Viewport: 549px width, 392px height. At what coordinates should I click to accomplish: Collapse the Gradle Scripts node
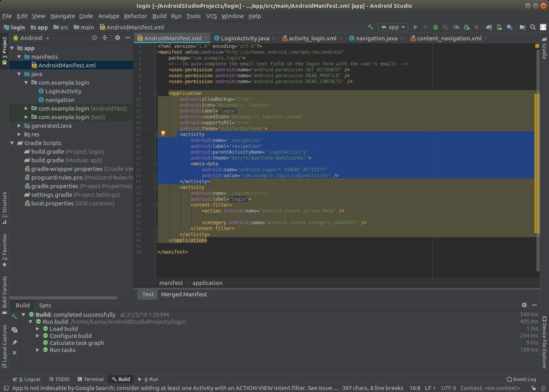click(x=12, y=143)
